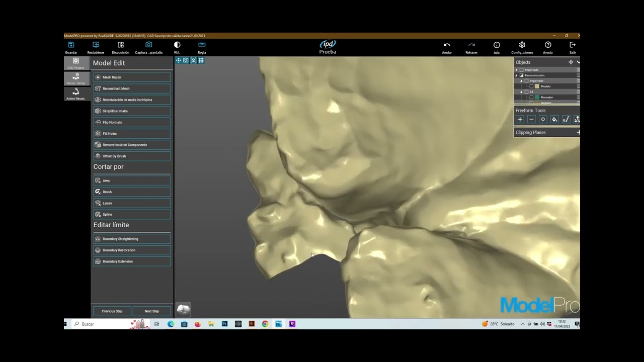Click the viewport move arrows icon
Image resolution: width=644 pixels, height=362 pixels.
pyautogui.click(x=178, y=60)
